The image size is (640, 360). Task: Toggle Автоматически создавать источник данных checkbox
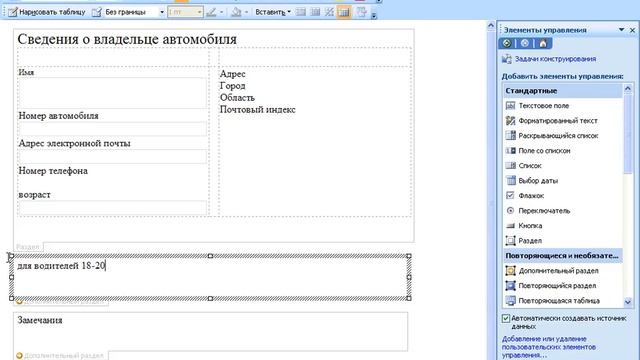tap(506, 318)
